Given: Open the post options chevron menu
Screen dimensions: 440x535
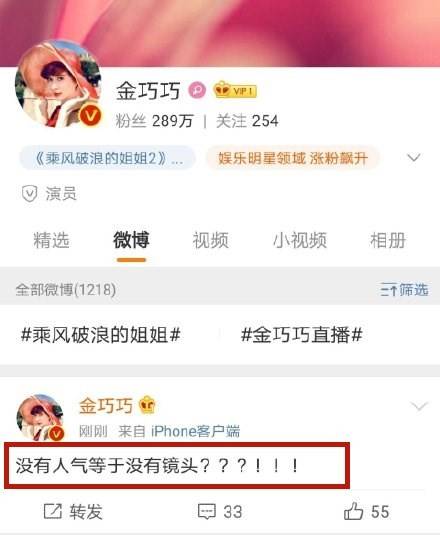Looking at the screenshot, I should 419,406.
